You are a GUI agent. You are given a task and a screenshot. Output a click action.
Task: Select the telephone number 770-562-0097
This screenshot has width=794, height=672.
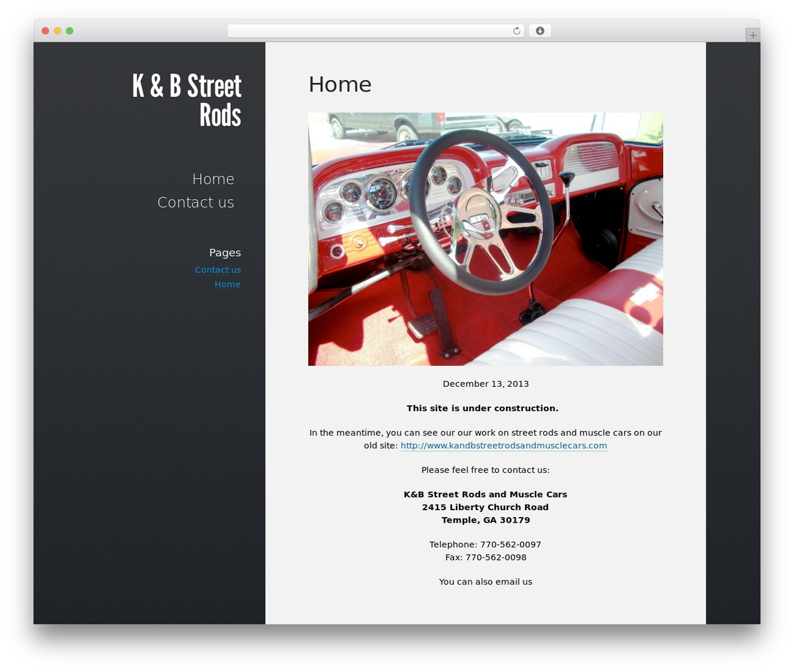click(511, 544)
